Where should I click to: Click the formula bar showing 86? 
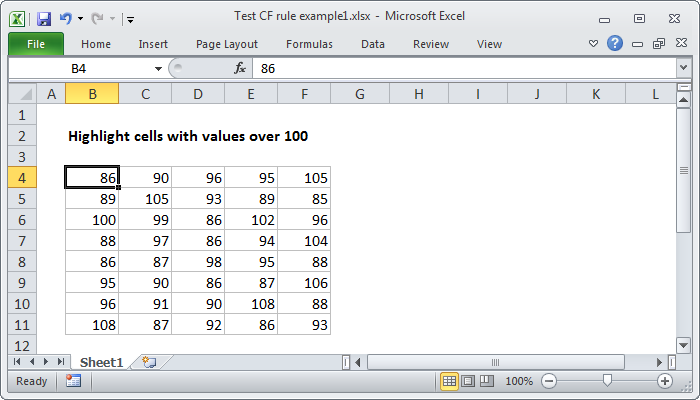click(x=464, y=68)
